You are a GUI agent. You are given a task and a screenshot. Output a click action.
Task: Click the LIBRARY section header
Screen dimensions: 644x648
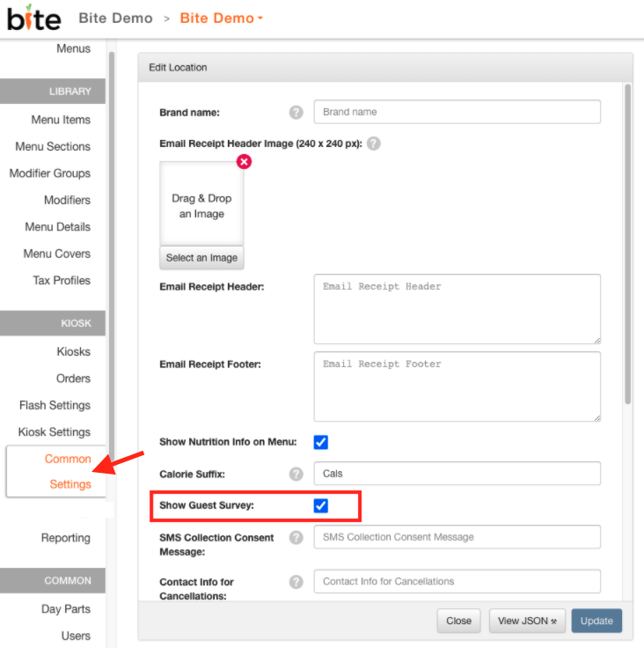point(53,92)
